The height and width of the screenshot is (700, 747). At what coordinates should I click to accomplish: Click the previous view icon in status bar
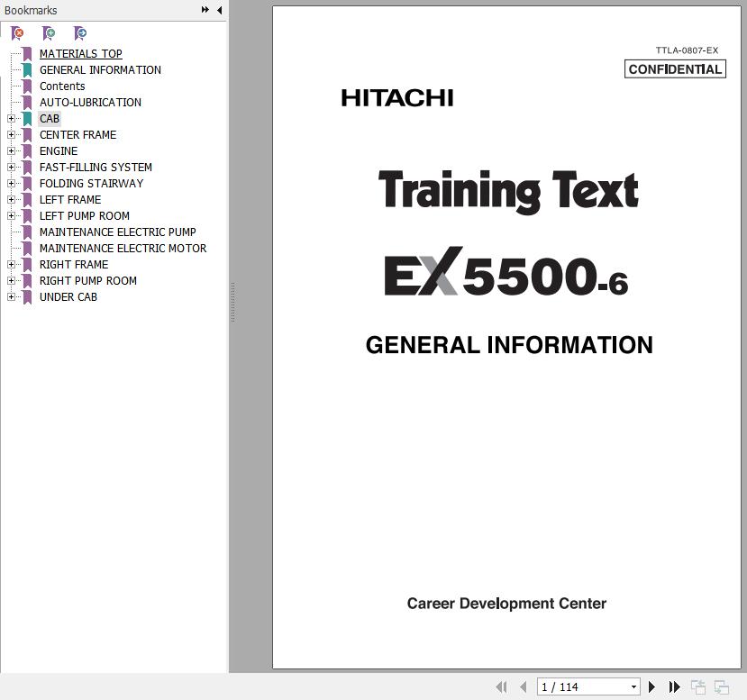(698, 686)
